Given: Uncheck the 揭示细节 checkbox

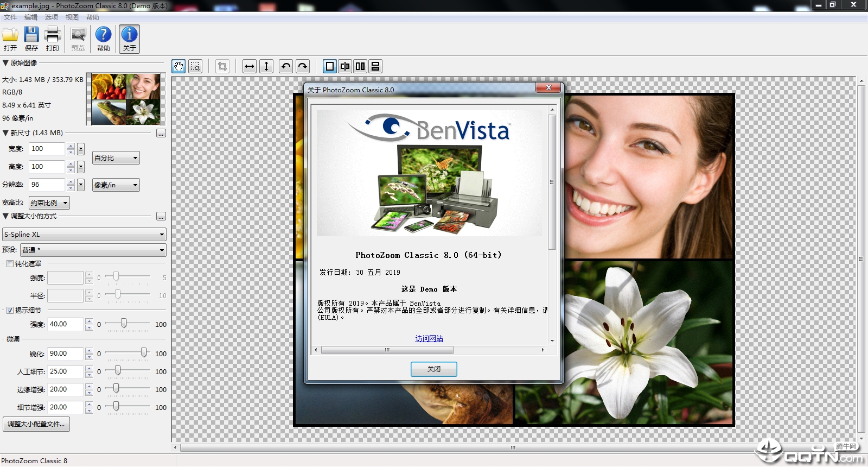Looking at the screenshot, I should tap(10, 310).
